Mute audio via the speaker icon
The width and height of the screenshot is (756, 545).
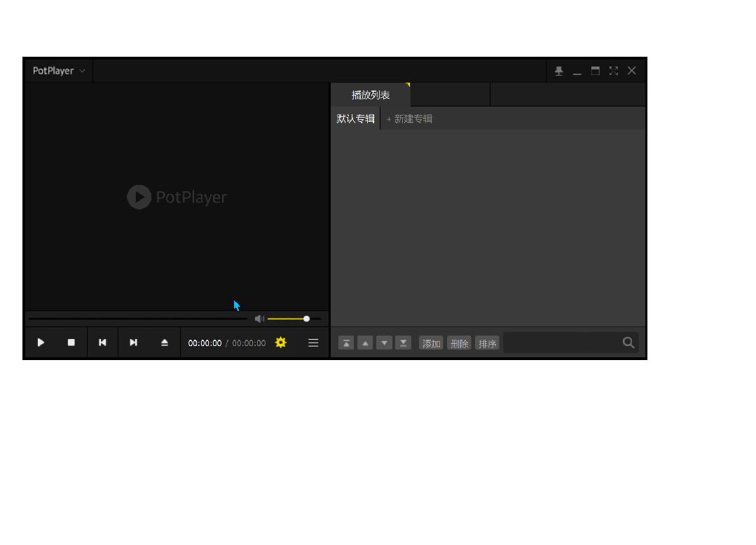pos(259,319)
